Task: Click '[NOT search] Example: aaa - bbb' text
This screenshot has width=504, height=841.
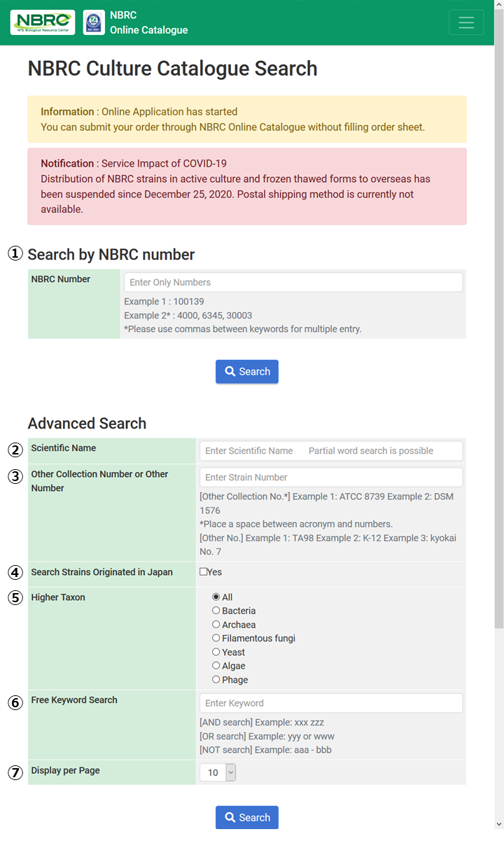Action: (266, 750)
